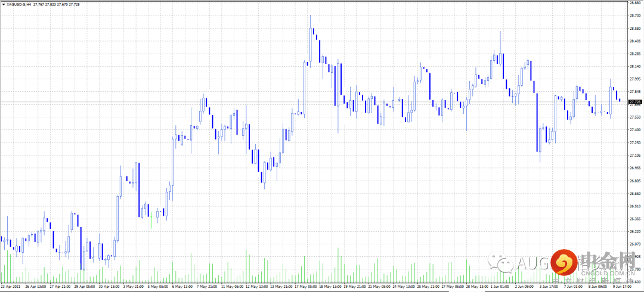Click the XAGUSD-S,H4 symbol title text
The height and width of the screenshot is (292, 644).
[19, 4]
